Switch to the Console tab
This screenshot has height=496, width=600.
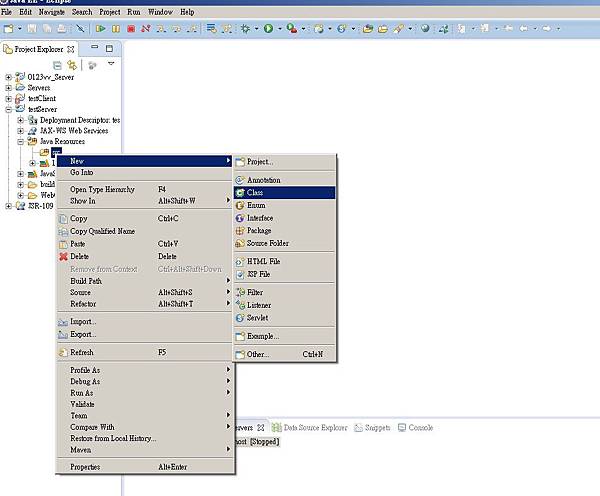420,428
